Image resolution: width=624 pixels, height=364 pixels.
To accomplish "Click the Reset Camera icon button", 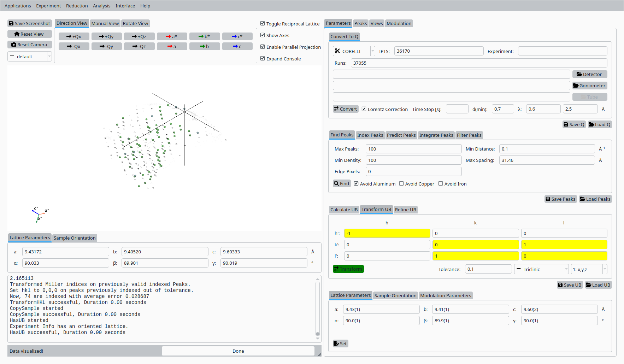I will pos(30,45).
